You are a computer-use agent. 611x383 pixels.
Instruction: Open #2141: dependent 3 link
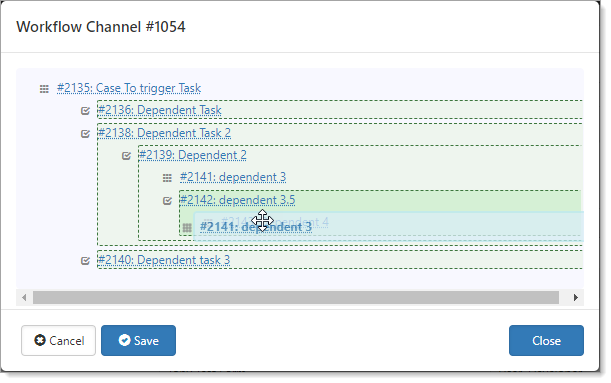(233, 177)
